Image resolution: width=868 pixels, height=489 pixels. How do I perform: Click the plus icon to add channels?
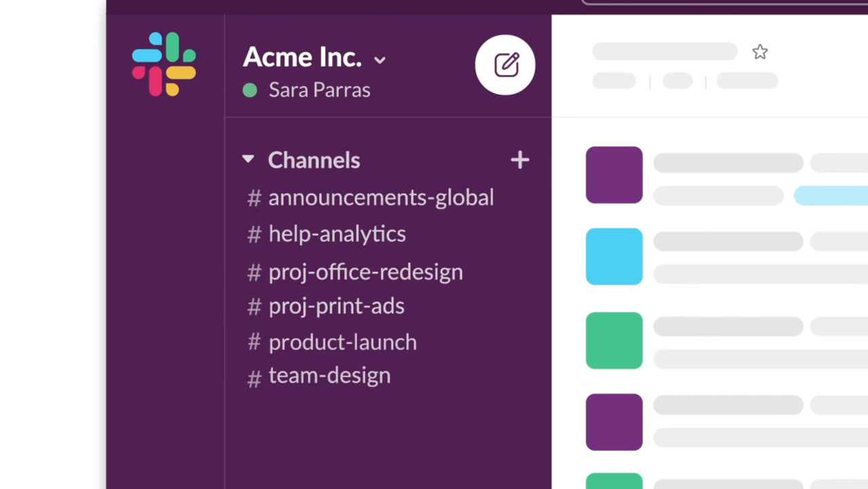pos(520,160)
